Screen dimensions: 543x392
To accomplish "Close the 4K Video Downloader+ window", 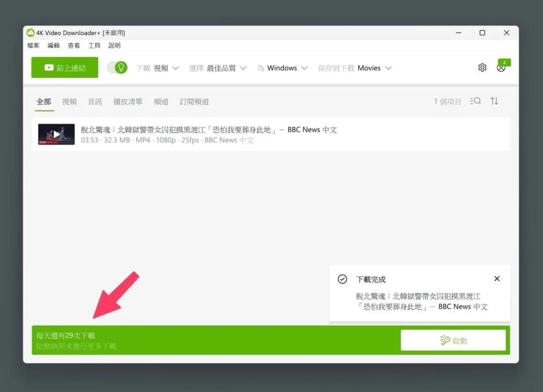I will pyautogui.click(x=506, y=33).
